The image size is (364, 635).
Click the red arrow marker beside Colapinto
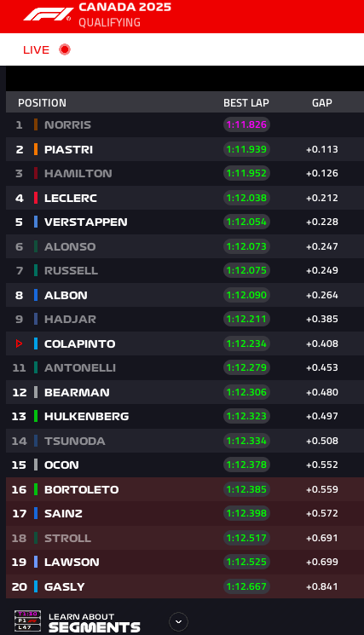click(x=19, y=343)
